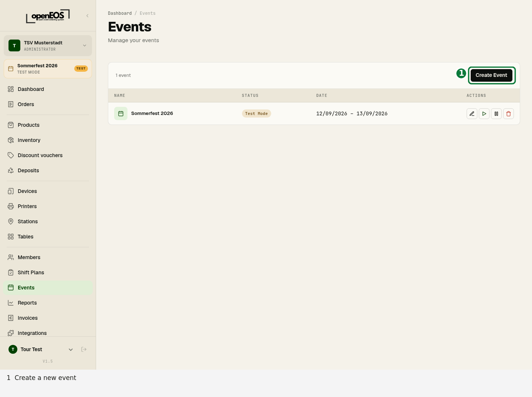Viewport: 532px width, 397px height.
Task: Open Printers in the sidebar
Action: click(x=48, y=206)
